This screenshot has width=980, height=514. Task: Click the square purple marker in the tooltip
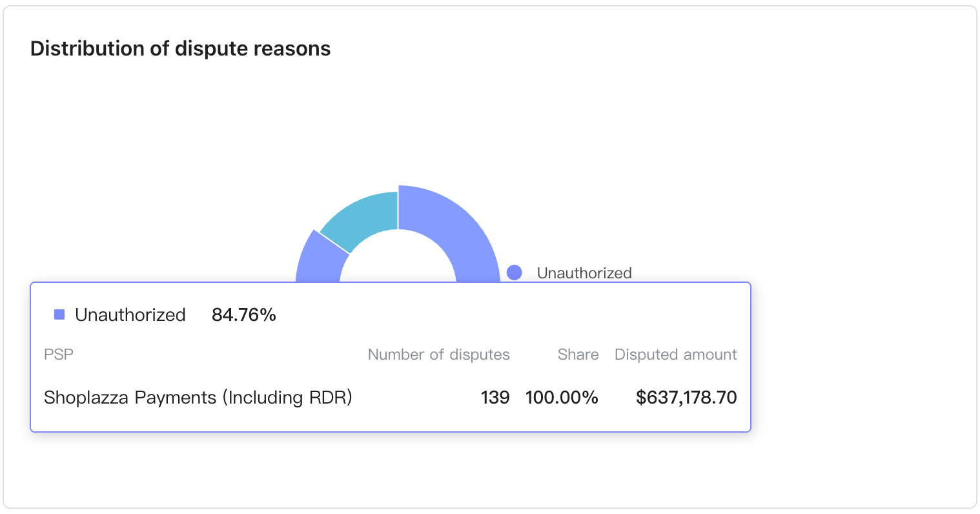point(59,314)
